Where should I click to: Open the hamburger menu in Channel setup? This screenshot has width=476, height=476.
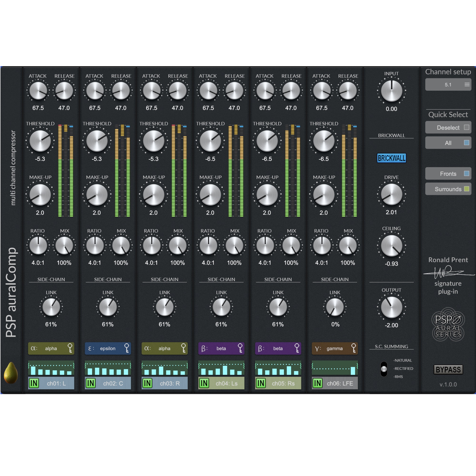467,84
